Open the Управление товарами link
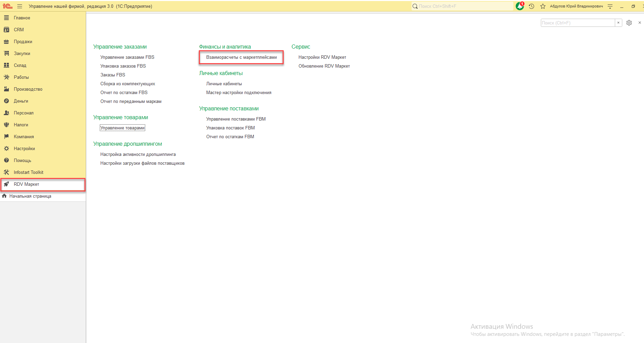This screenshot has height=343, width=644. (122, 128)
